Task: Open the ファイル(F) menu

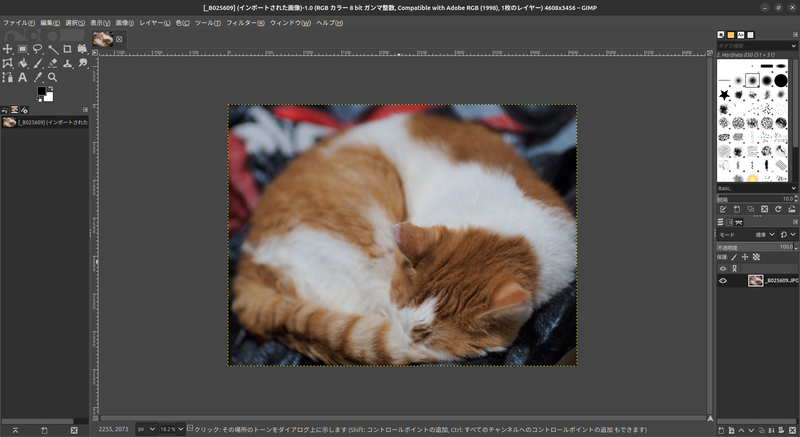Action: coord(19,23)
